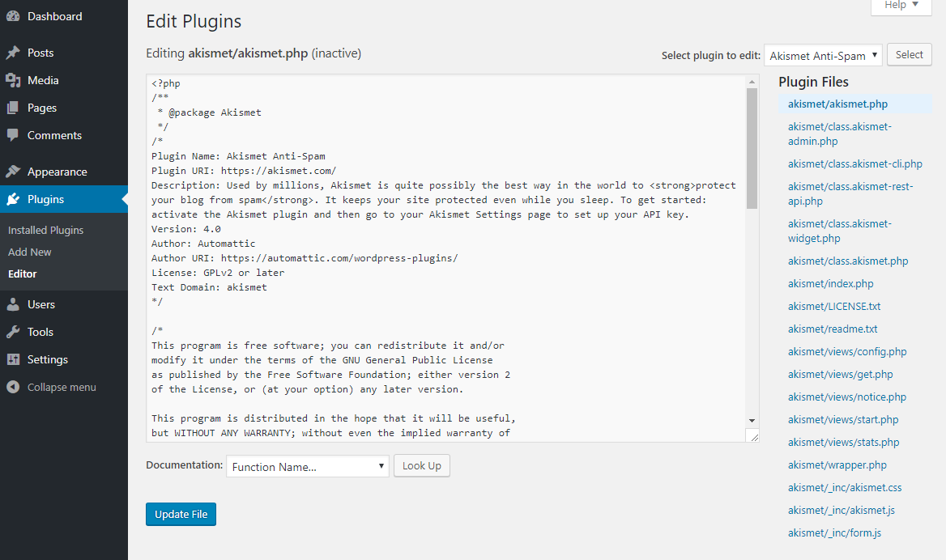This screenshot has width=946, height=560.
Task: Open Appearance menu label
Action: pos(58,172)
